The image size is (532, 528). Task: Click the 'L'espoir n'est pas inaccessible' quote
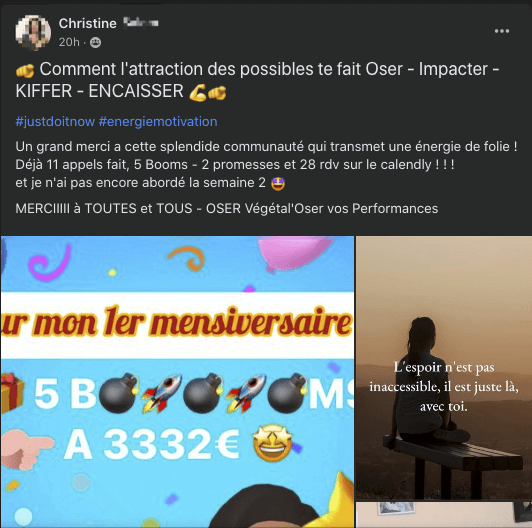click(x=444, y=386)
